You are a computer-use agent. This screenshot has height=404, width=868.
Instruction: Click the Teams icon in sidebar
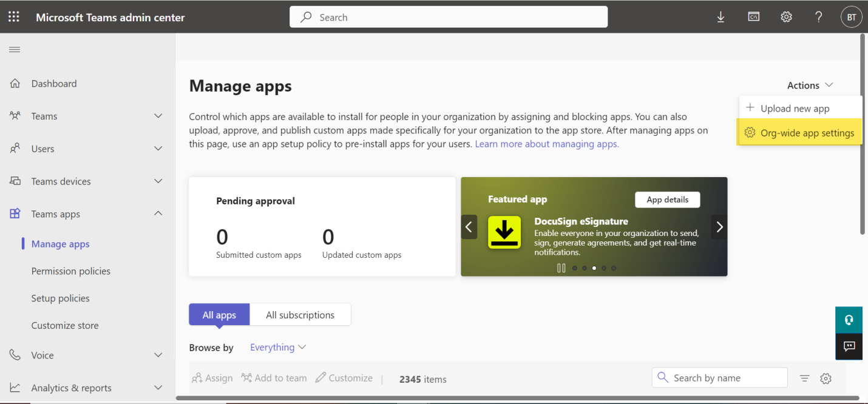[15, 116]
